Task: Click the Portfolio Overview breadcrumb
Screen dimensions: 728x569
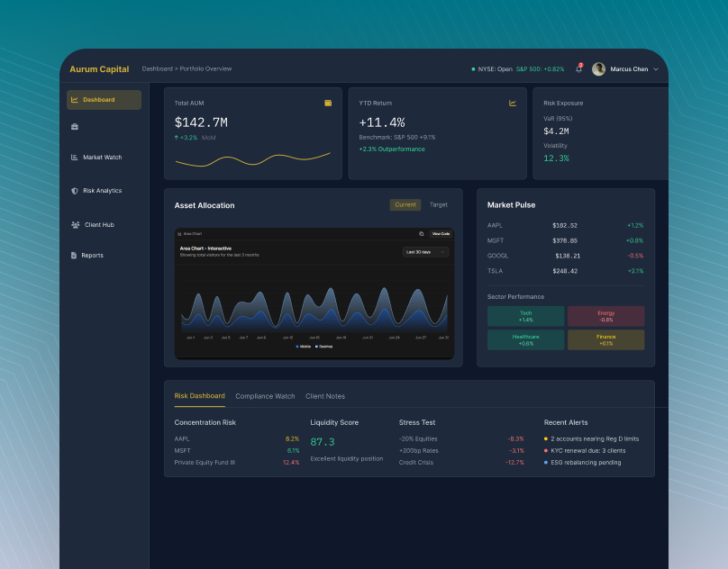Action: [x=205, y=68]
